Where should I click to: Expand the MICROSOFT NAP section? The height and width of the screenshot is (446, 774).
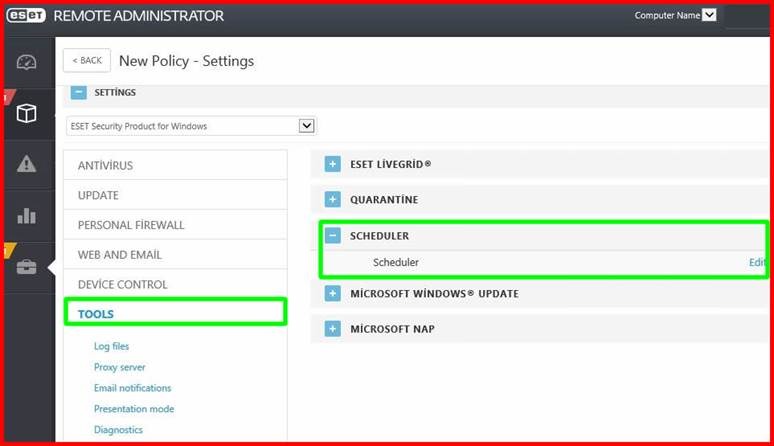(x=333, y=329)
